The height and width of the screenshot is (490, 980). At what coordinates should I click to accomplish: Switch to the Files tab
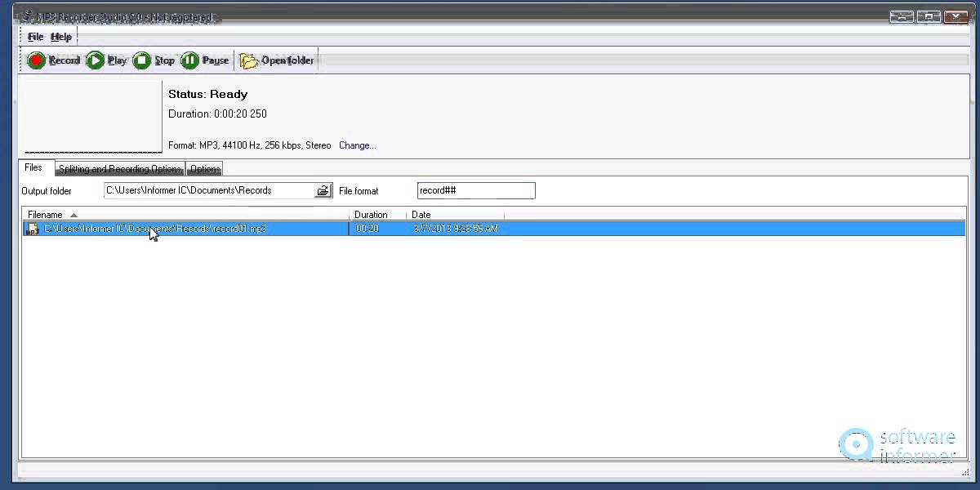click(33, 167)
